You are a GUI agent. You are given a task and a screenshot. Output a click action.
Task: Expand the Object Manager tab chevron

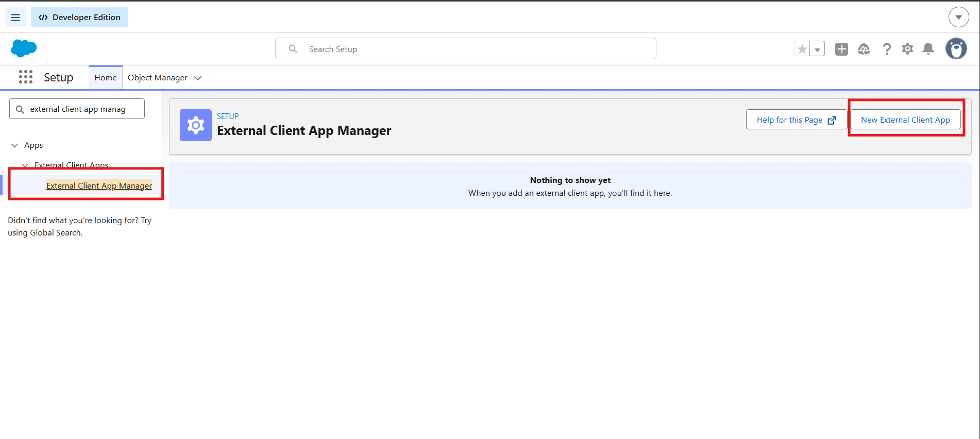[198, 78]
